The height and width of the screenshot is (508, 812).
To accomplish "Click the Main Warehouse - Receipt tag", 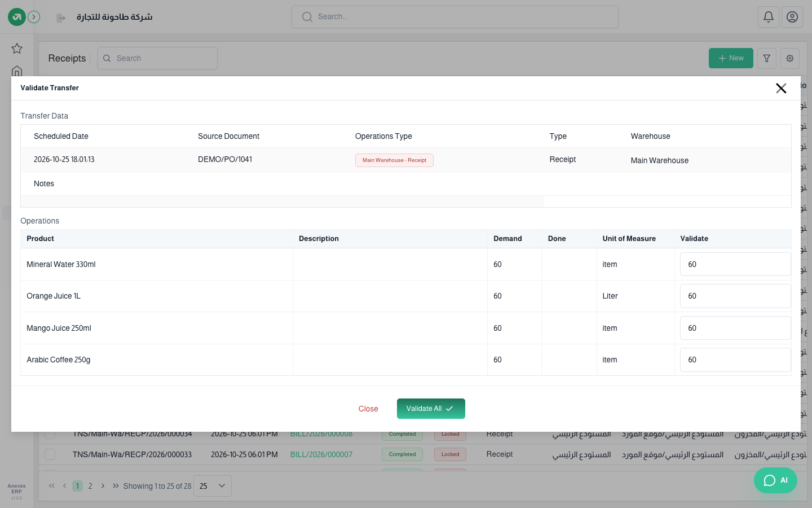I will pyautogui.click(x=394, y=160).
